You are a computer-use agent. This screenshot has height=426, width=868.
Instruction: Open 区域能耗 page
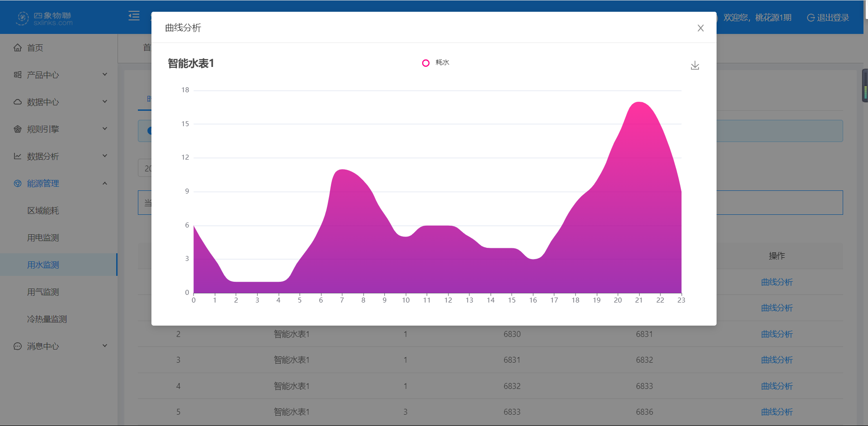click(x=43, y=211)
